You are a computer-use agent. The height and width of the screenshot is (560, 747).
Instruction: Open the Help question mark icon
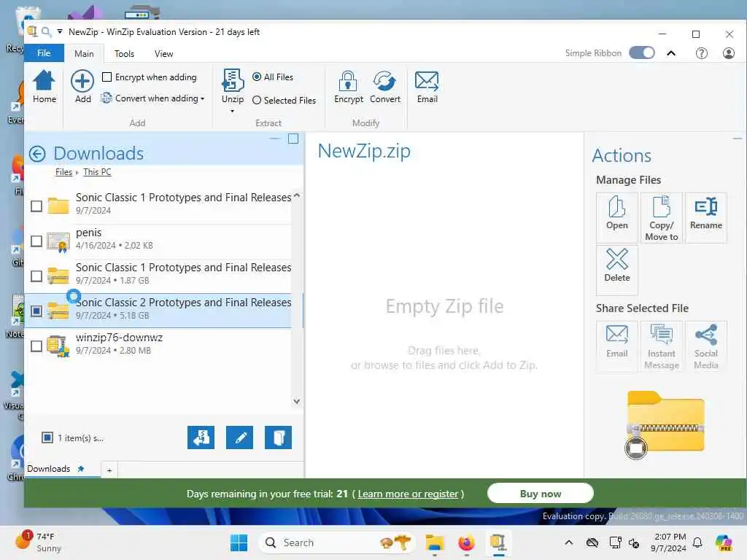pos(701,52)
